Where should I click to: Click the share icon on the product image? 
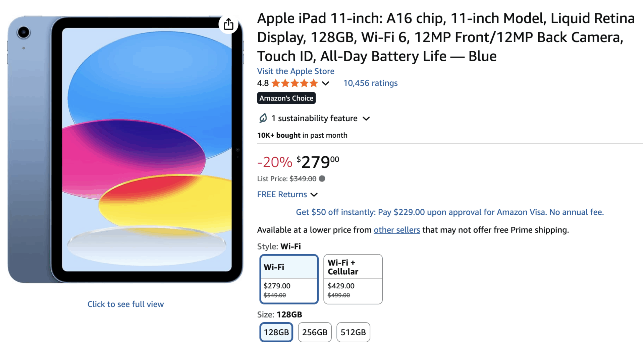point(228,24)
